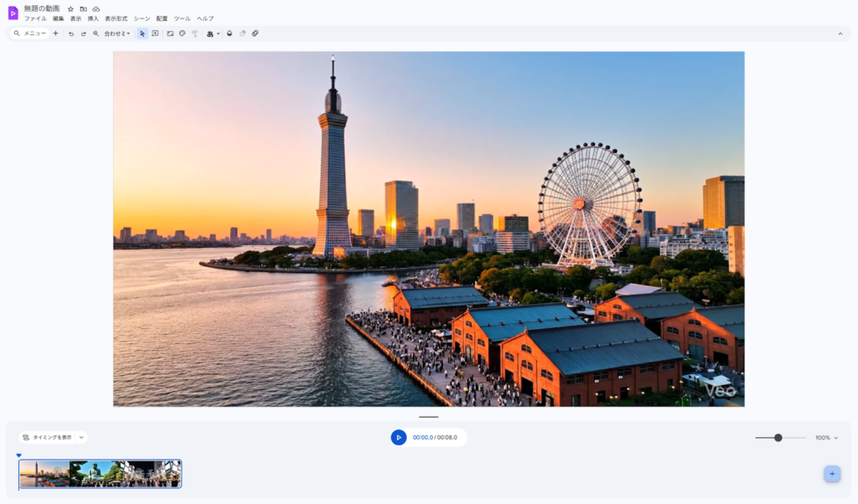This screenshot has height=504, width=858.
Task: Star the 無題の動画 document
Action: (x=70, y=9)
